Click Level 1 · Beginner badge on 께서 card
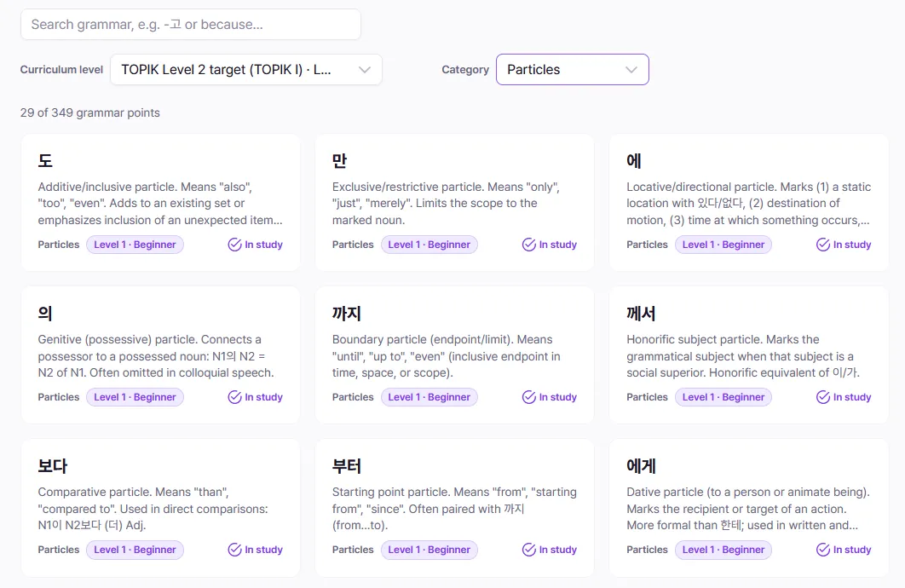 [x=723, y=397]
